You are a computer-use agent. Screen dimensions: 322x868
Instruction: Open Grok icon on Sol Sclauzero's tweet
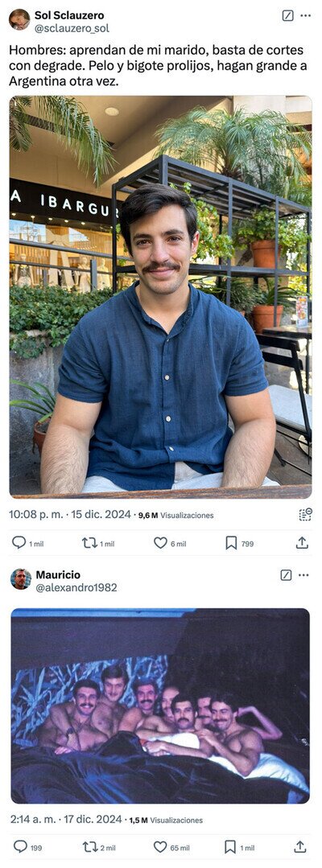point(287,15)
